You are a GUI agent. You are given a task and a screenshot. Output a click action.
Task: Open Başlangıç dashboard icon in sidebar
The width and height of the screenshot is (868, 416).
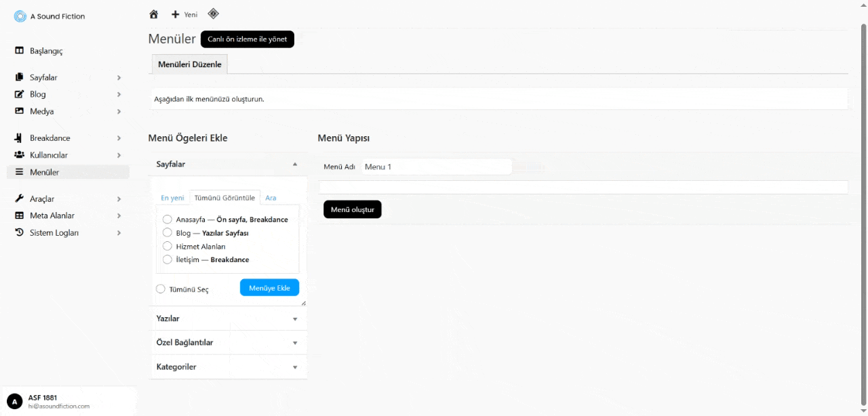(20, 51)
